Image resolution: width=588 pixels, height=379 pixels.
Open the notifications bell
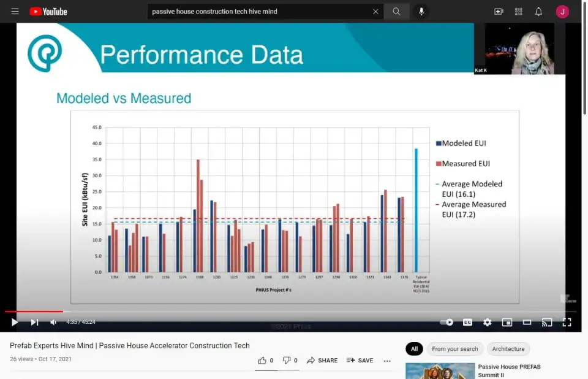(x=538, y=12)
